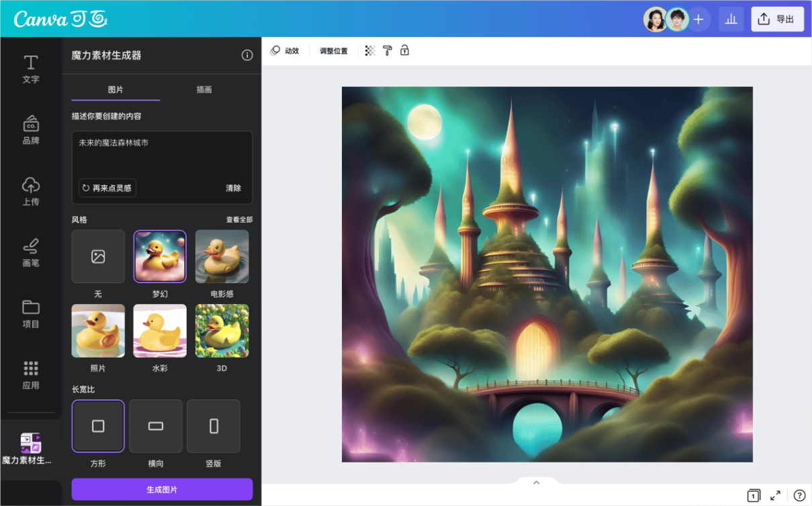The width and height of the screenshot is (812, 506).
Task: Select the 横向 landscape aspect ratio
Action: tap(156, 426)
